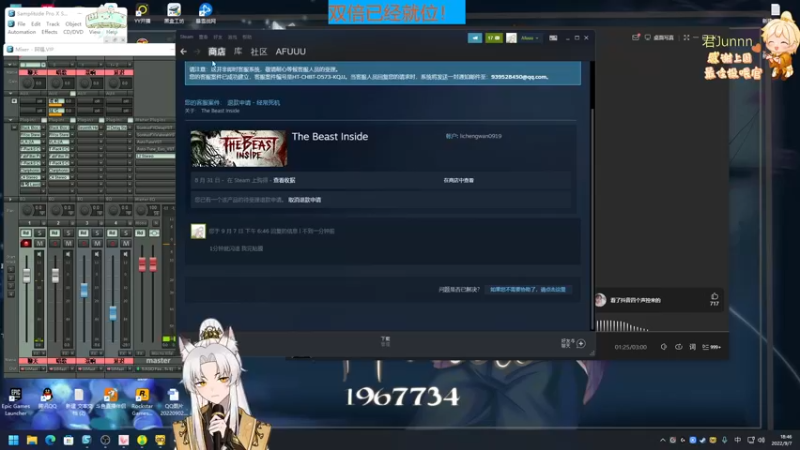Open the CD/DVD menu in Samplitude
800x450 pixels.
click(73, 32)
